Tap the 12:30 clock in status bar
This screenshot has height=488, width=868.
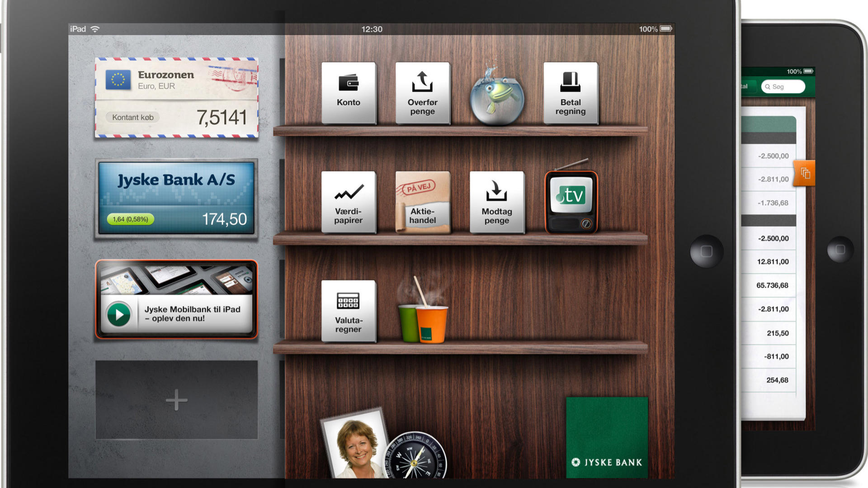pos(372,29)
